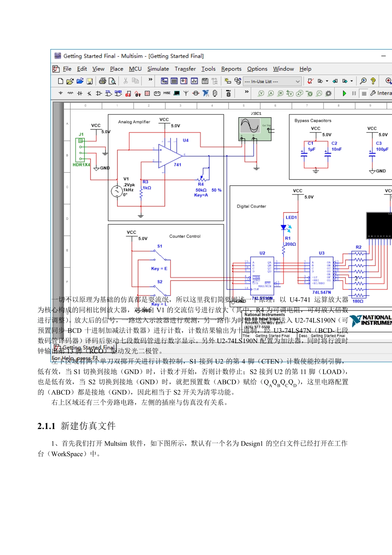The height and width of the screenshot is (555, 392).
Task: Place an RF antenna component
Action: [x=186, y=93]
